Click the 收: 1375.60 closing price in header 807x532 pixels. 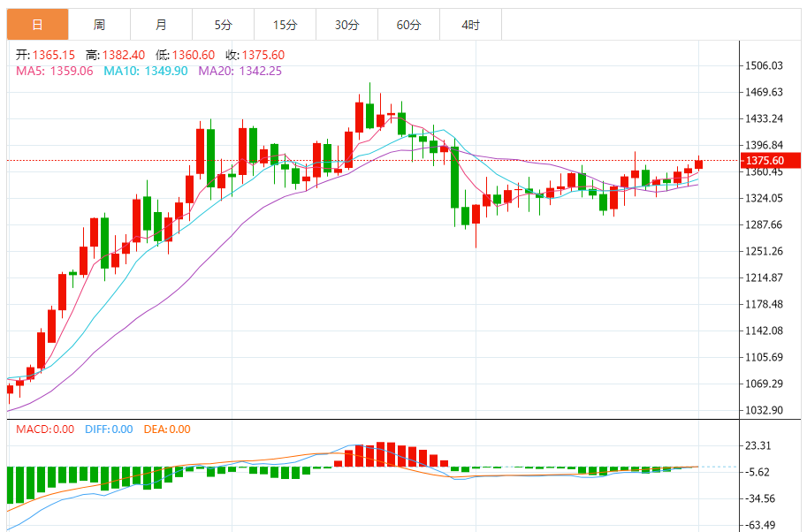tap(255, 55)
